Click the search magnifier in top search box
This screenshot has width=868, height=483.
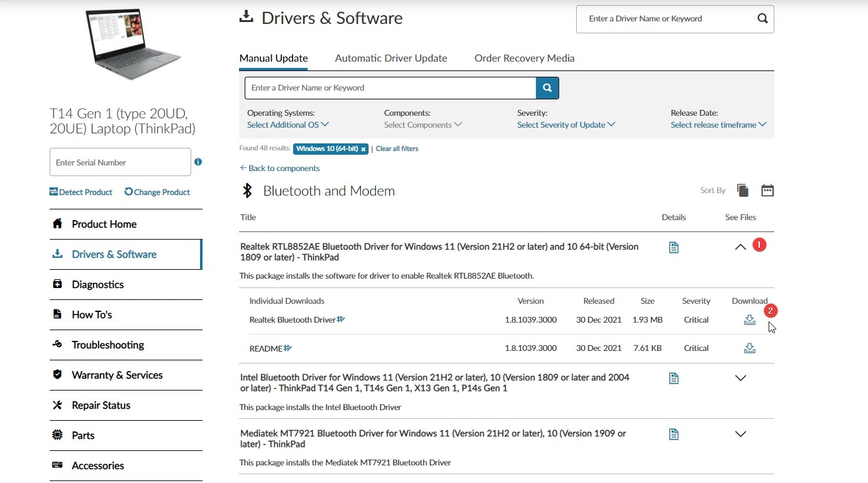(762, 19)
